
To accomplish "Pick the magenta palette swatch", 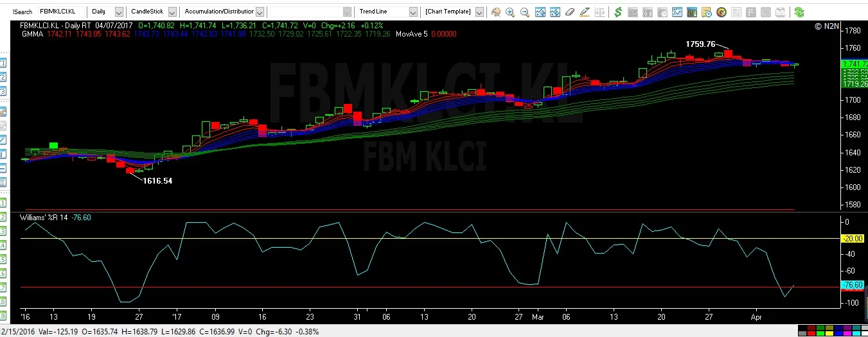I will pyautogui.click(x=847, y=333).
